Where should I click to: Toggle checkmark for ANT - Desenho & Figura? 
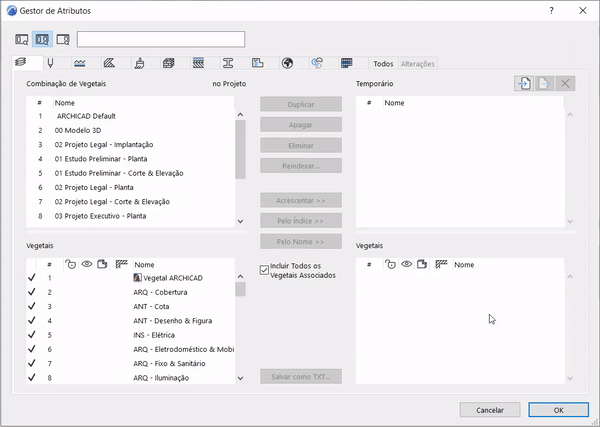click(32, 320)
